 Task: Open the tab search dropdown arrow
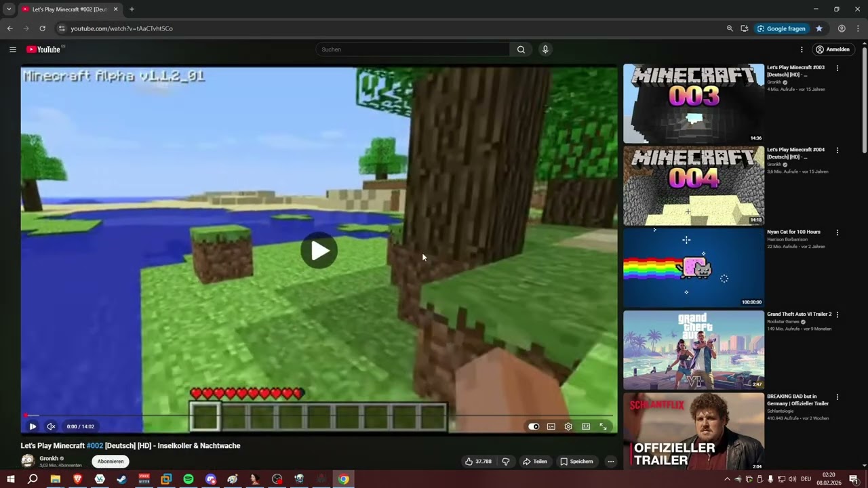coord(9,9)
